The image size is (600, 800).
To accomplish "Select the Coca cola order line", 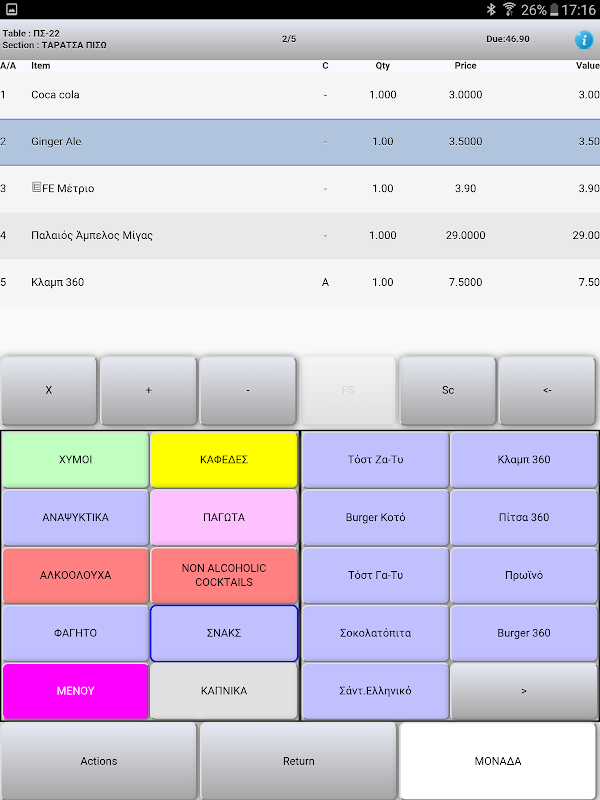I will click(300, 95).
